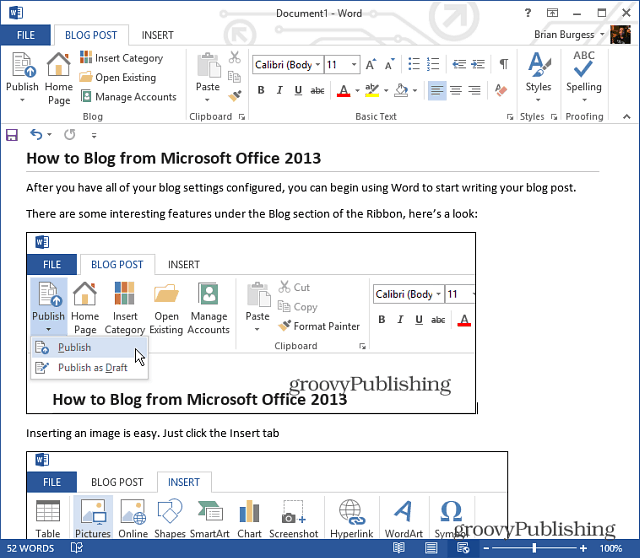Center the text
The image size is (640, 558).
tap(456, 90)
